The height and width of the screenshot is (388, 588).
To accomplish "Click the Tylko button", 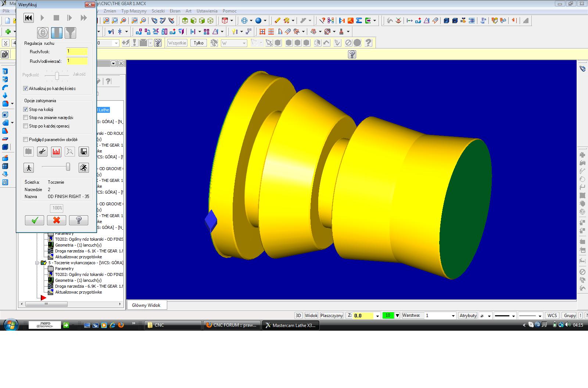I will click(198, 43).
